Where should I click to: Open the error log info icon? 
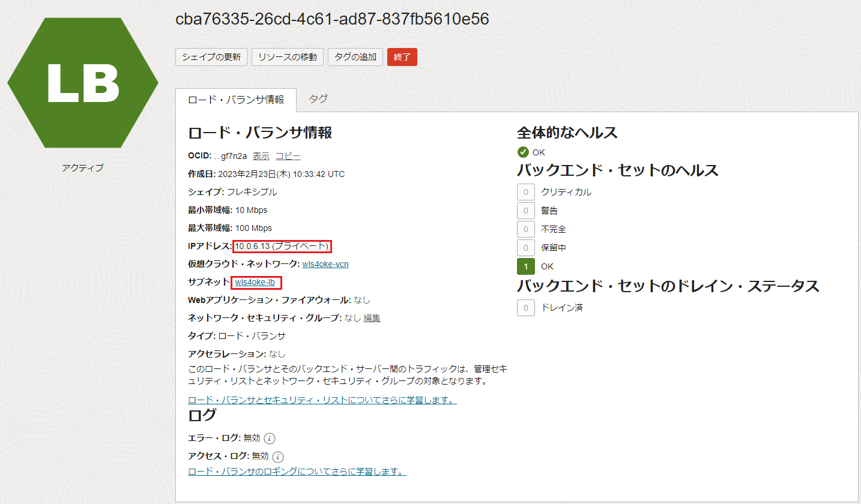coord(270,438)
